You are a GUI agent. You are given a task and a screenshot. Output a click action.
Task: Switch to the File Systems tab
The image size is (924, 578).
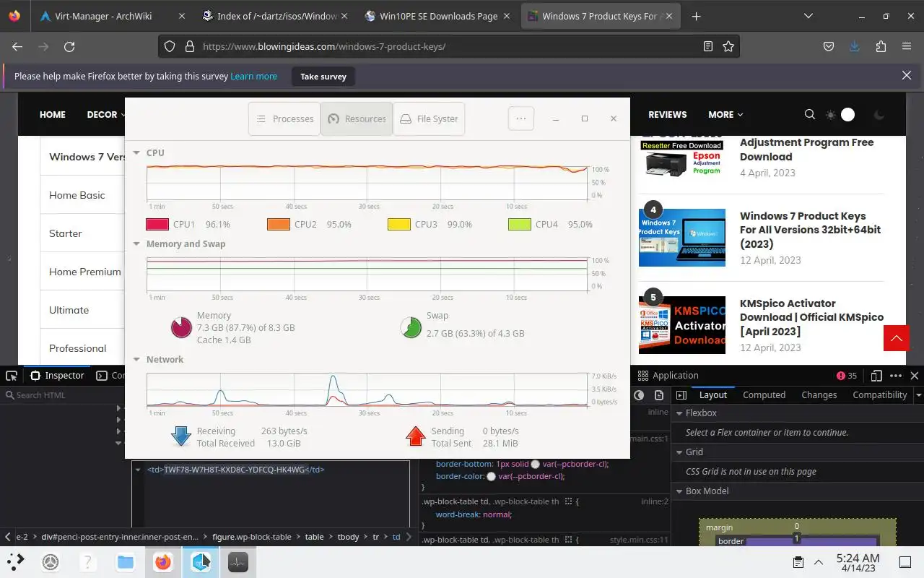tap(429, 118)
